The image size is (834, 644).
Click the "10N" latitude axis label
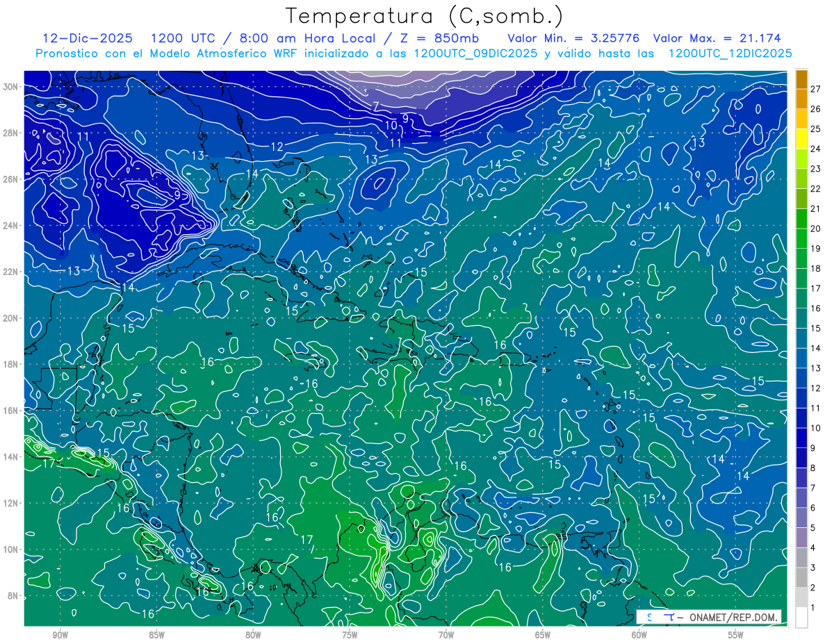11,549
